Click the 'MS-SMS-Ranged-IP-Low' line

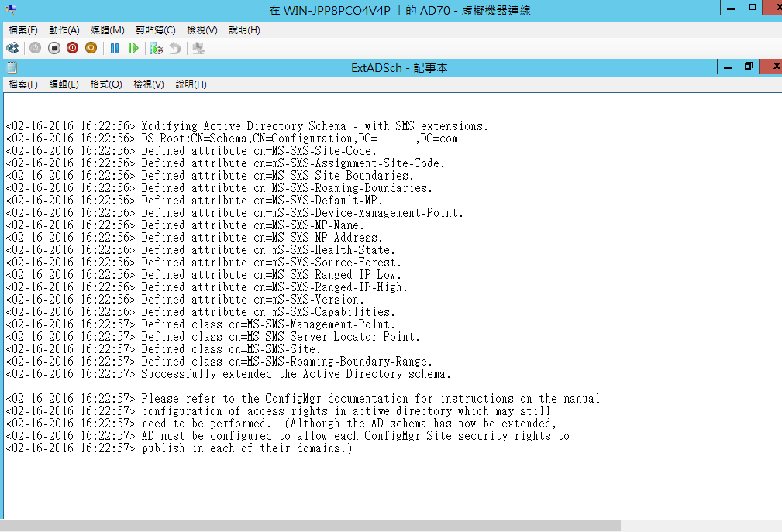coord(204,275)
